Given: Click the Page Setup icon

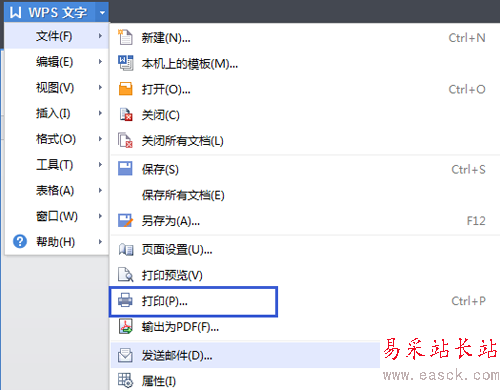Looking at the screenshot, I should point(126,249).
